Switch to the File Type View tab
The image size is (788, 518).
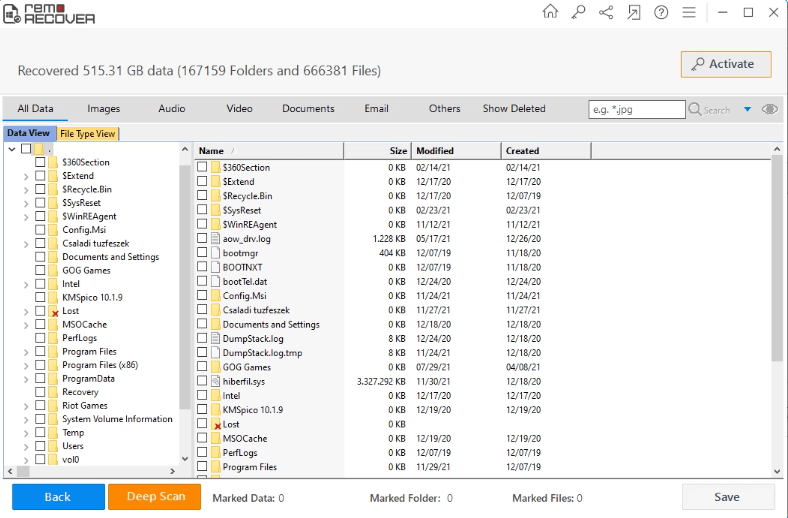pyautogui.click(x=88, y=133)
